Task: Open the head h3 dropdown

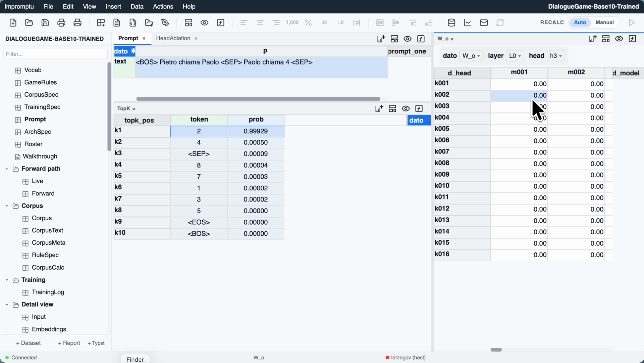Action: pyautogui.click(x=556, y=56)
